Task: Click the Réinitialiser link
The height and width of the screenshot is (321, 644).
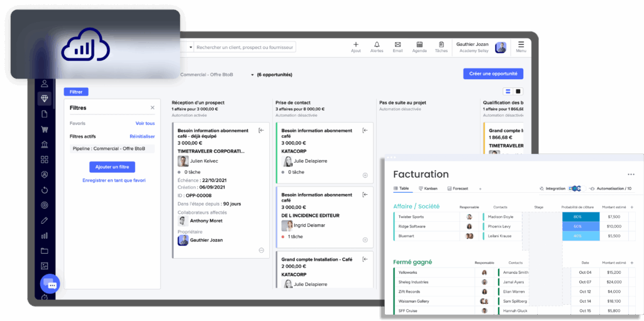Action: 142,136
